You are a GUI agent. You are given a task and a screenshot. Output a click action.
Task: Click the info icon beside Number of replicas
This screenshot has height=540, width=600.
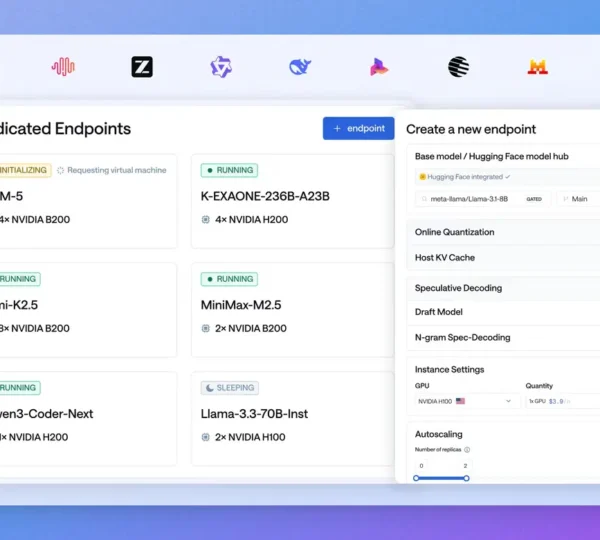[467, 450]
